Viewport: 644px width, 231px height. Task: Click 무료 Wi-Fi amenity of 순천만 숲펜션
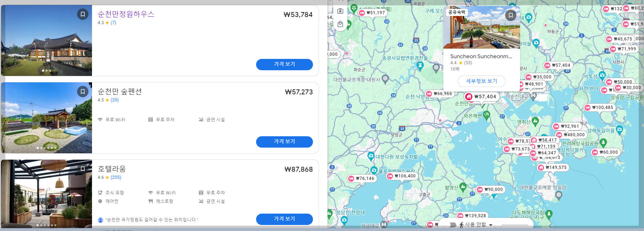tap(112, 120)
